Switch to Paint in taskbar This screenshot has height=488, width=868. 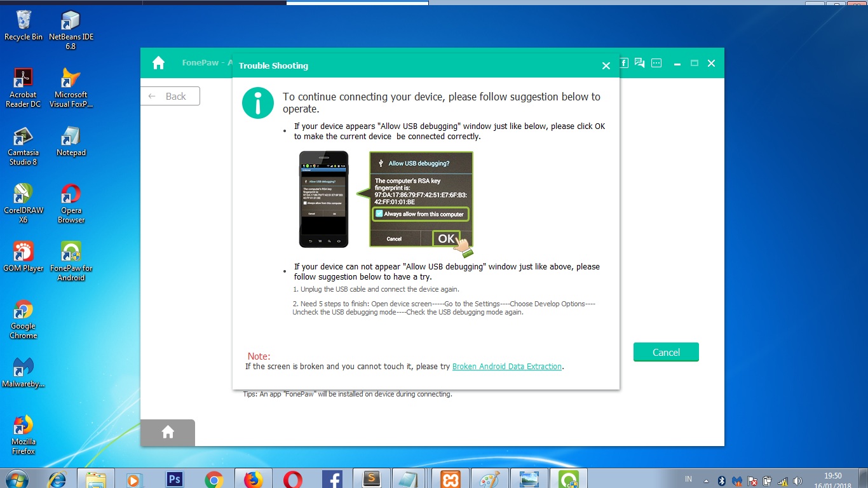click(489, 479)
